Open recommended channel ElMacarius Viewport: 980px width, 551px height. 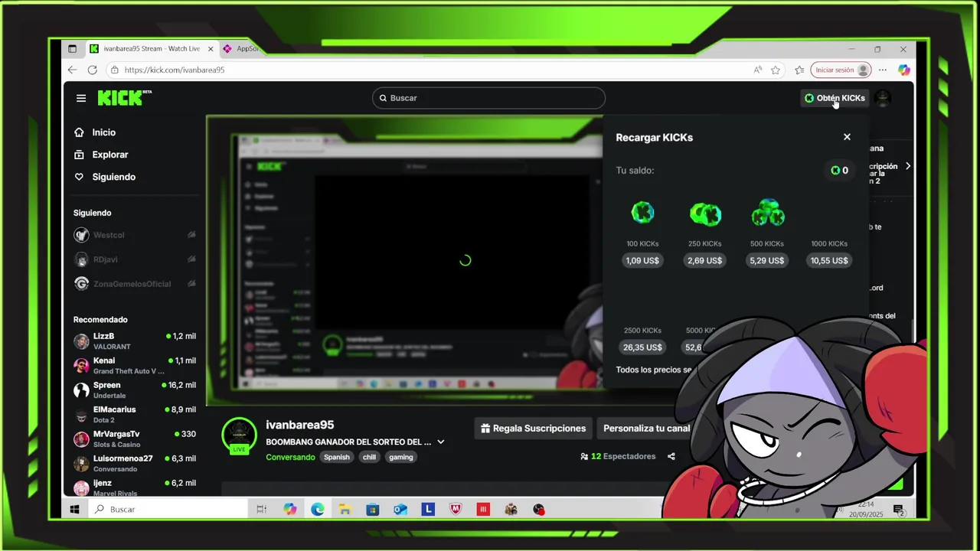click(x=135, y=415)
